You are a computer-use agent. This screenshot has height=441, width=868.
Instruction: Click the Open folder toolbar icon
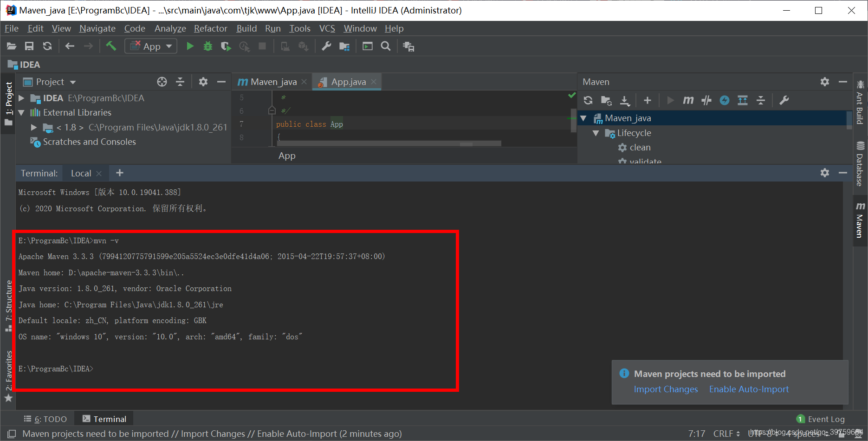(x=12, y=46)
